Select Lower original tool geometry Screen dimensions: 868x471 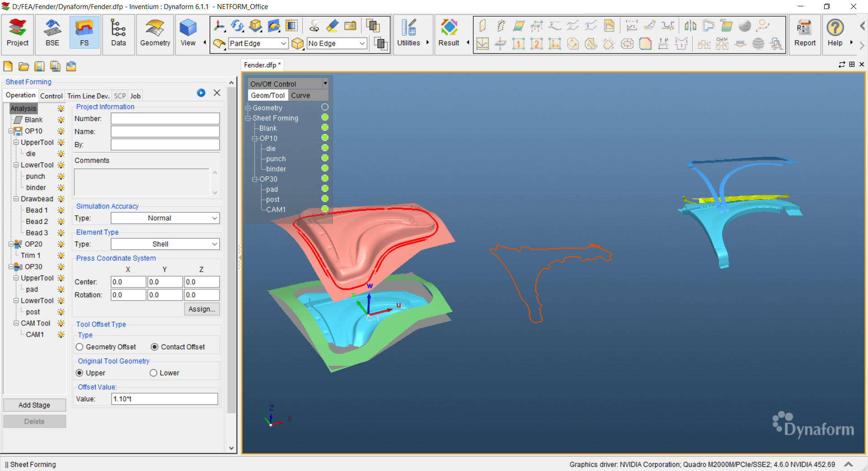[x=154, y=373]
